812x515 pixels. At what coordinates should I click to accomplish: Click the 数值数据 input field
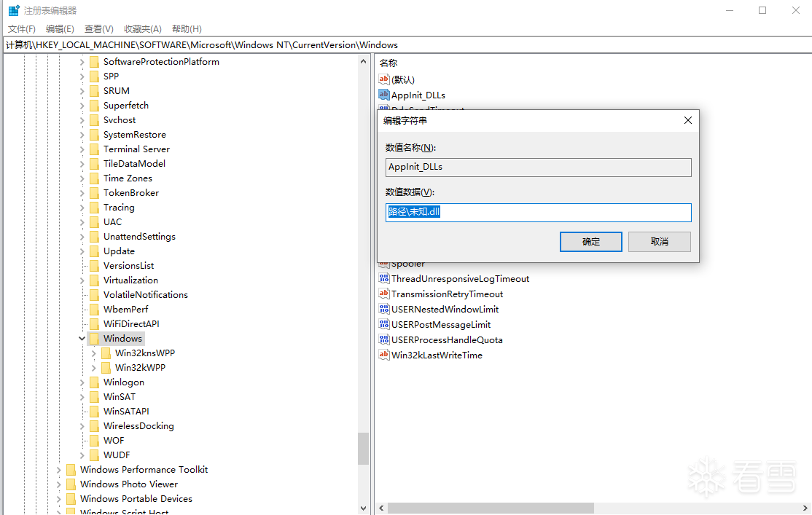tap(539, 212)
